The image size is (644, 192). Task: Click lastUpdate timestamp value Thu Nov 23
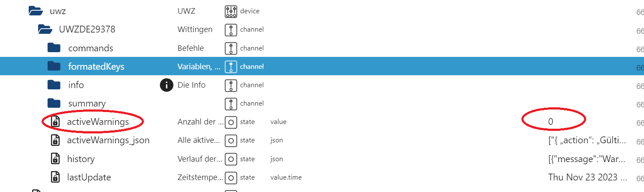[x=588, y=177]
